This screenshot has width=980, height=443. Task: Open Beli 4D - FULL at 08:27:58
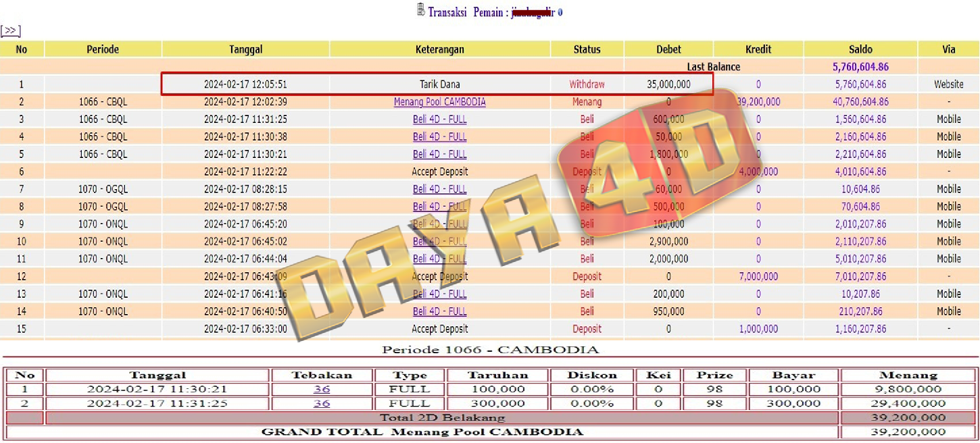pos(439,207)
